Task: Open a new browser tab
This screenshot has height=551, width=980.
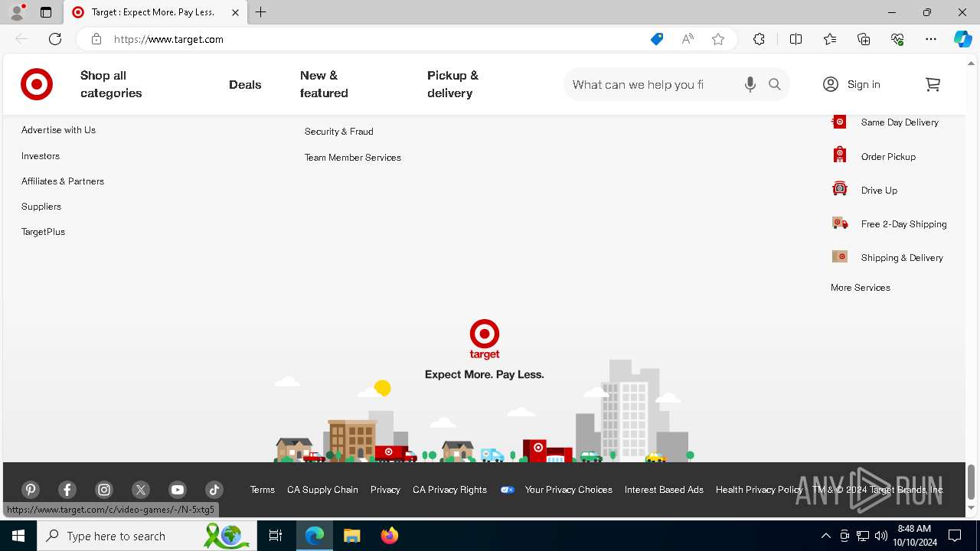Action: click(261, 12)
